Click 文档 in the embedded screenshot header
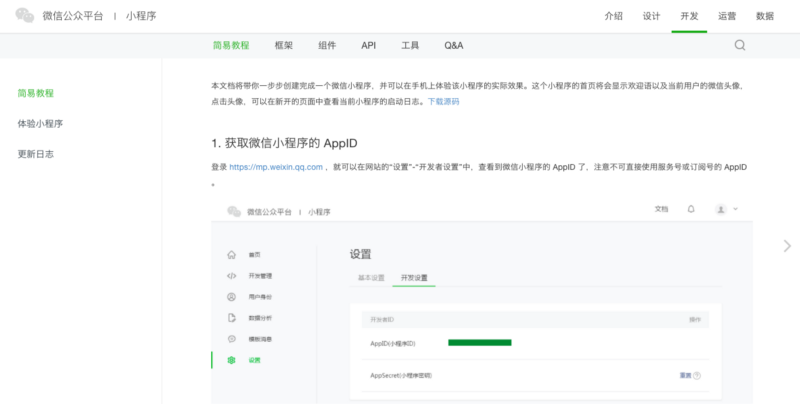The image size is (800, 404). (x=661, y=209)
